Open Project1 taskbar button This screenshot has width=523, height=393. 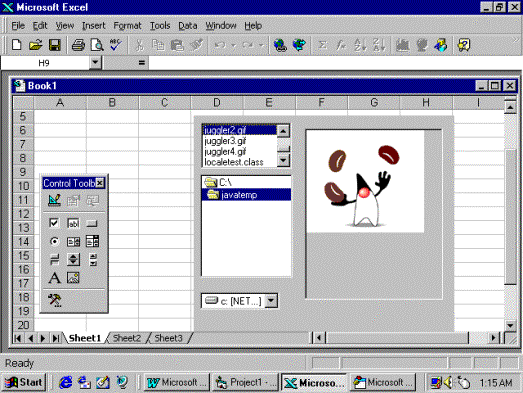point(245,382)
